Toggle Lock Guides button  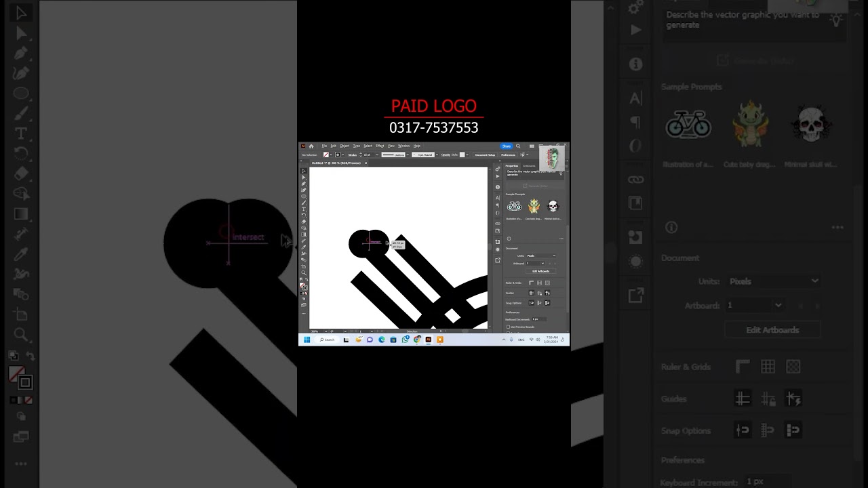[539, 293]
